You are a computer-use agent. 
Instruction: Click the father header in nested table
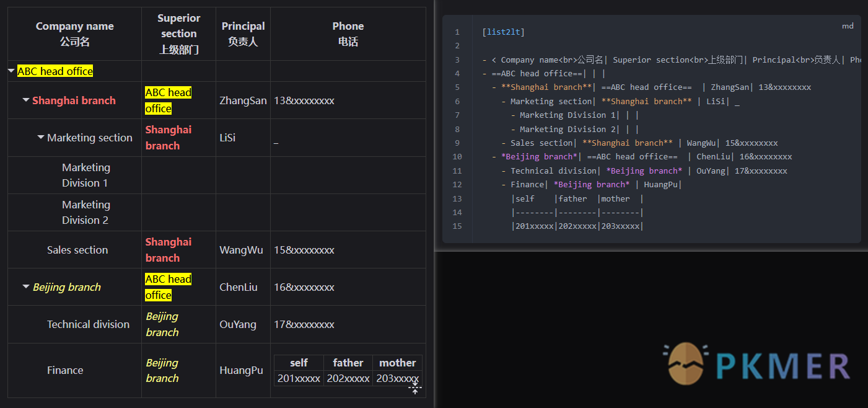pos(348,363)
